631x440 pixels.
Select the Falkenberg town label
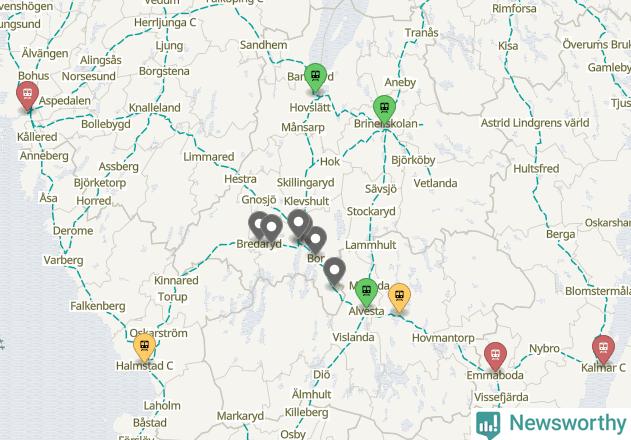tap(98, 306)
